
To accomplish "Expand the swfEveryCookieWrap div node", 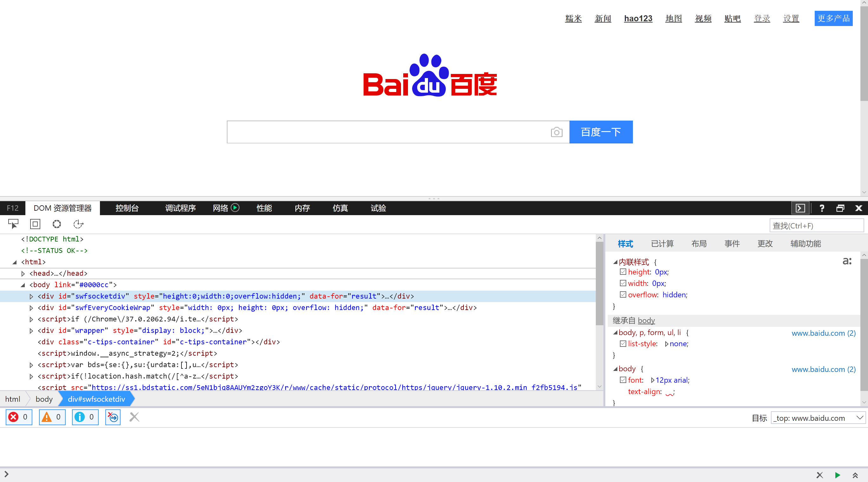I will tap(31, 308).
